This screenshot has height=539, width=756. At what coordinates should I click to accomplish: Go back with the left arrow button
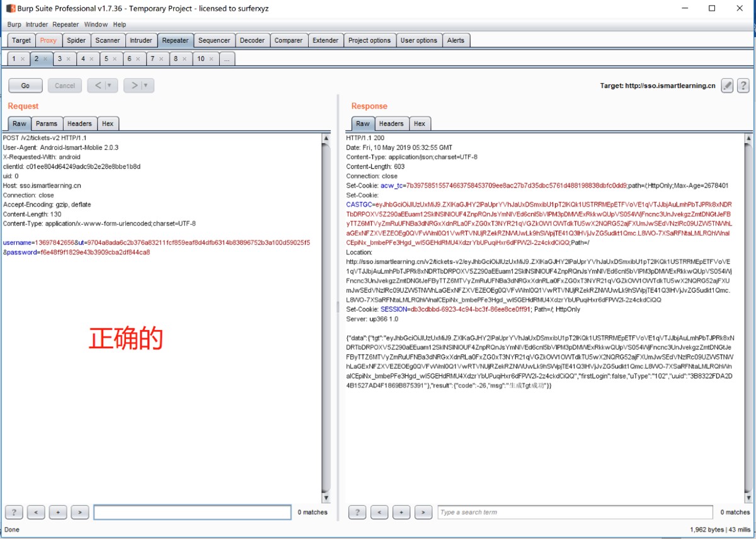[x=97, y=86]
